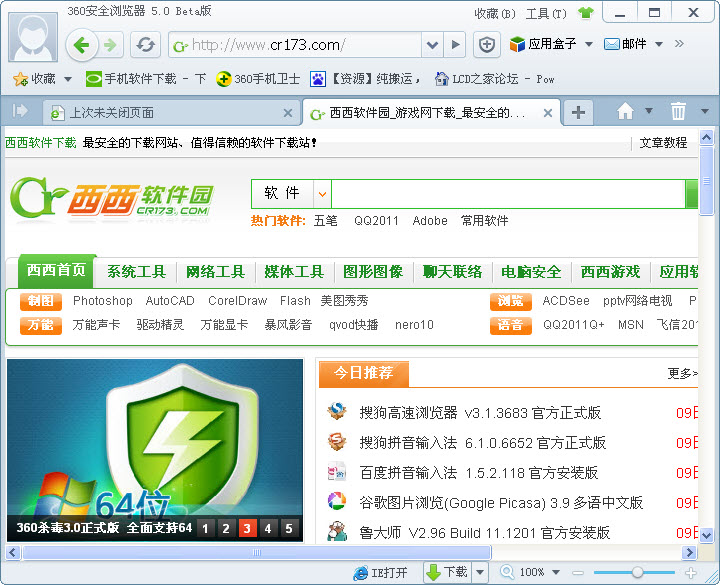720x585 pixels.
Task: Toggle the sidebar panel icon left of tabs
Action: [x=20, y=111]
